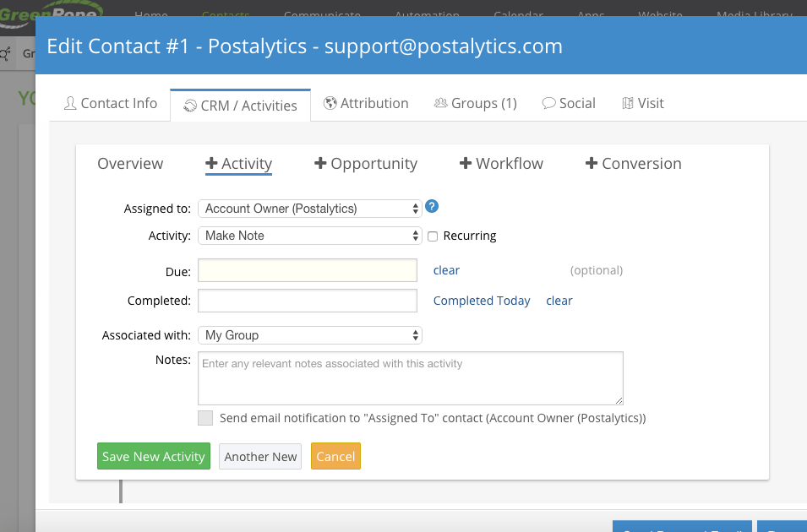The width and height of the screenshot is (807, 532).
Task: Click the Social speech bubble icon
Action: coord(548,103)
